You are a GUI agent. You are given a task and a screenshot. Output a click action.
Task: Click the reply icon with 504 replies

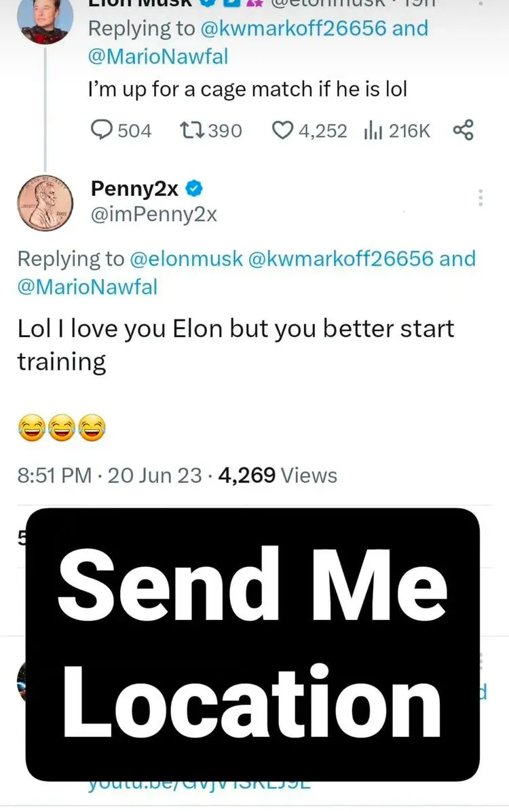tap(102, 130)
